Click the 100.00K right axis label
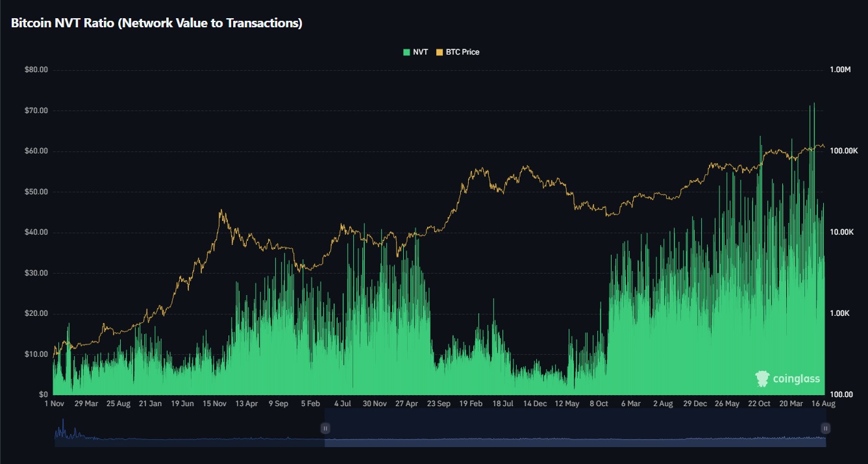This screenshot has height=464, width=868. (845, 151)
